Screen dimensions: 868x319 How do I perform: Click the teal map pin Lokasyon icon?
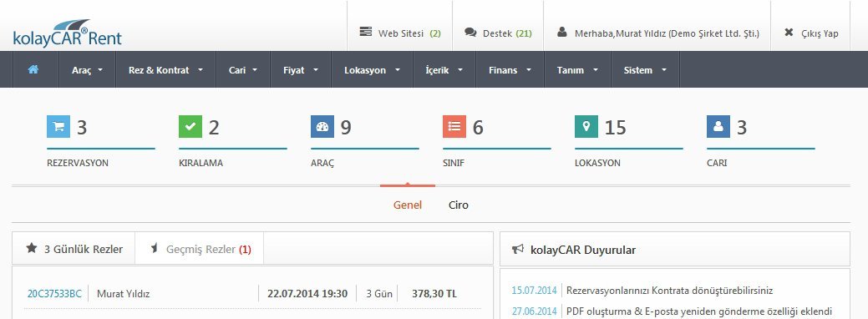pyautogui.click(x=586, y=126)
